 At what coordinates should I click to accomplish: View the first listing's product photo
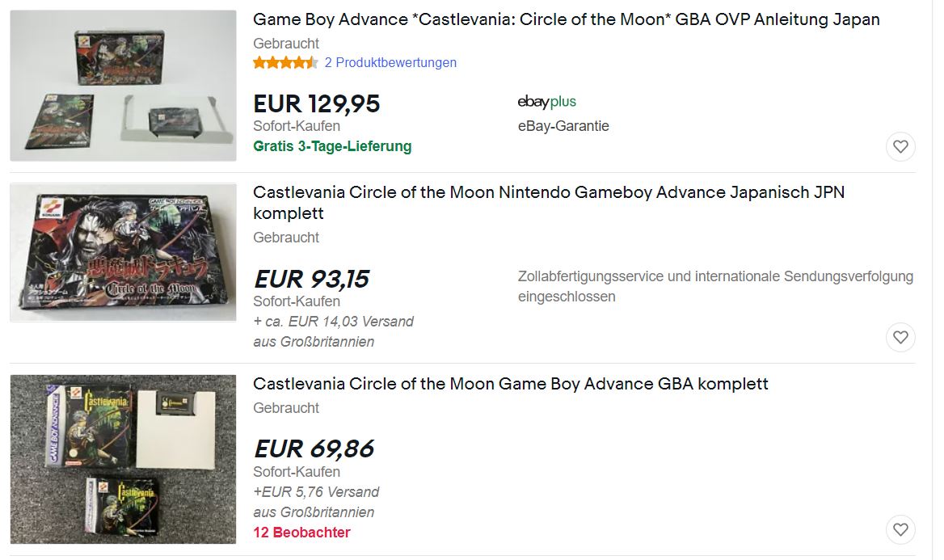point(124,86)
